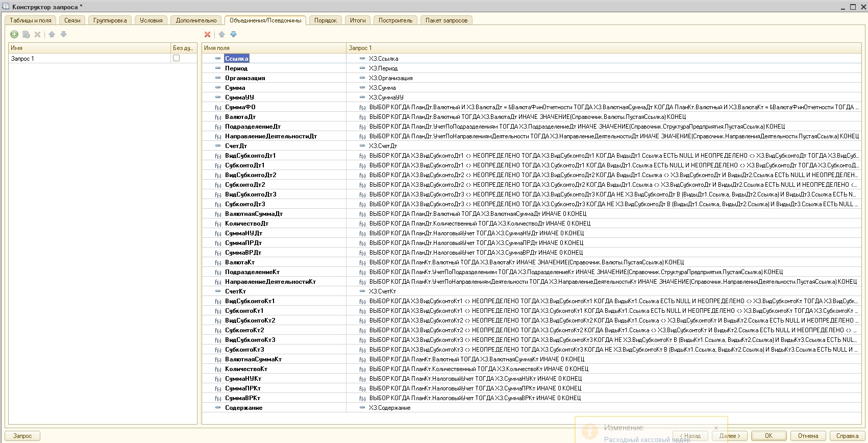Open the Таблицы и поля tab

point(31,20)
